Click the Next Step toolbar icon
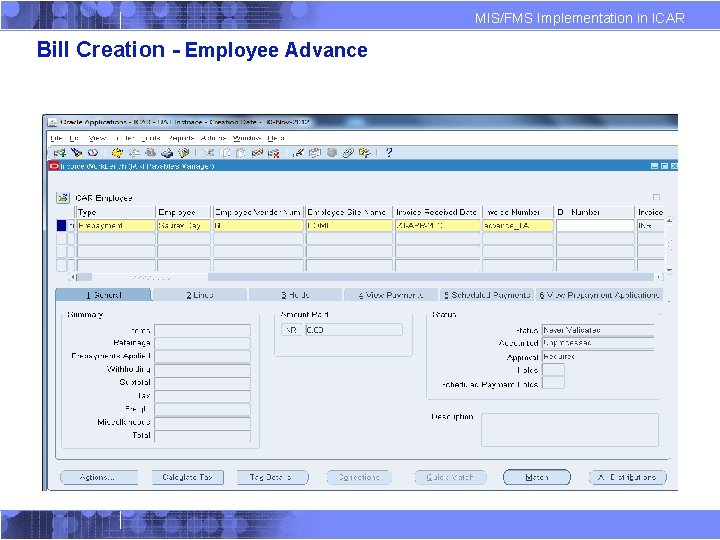 134,153
